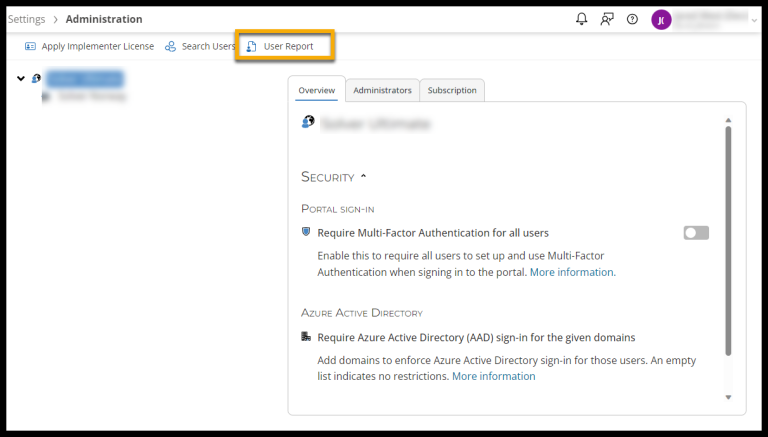
Task: Click the building icon beside Azure Active Directory requirement
Action: (x=307, y=337)
